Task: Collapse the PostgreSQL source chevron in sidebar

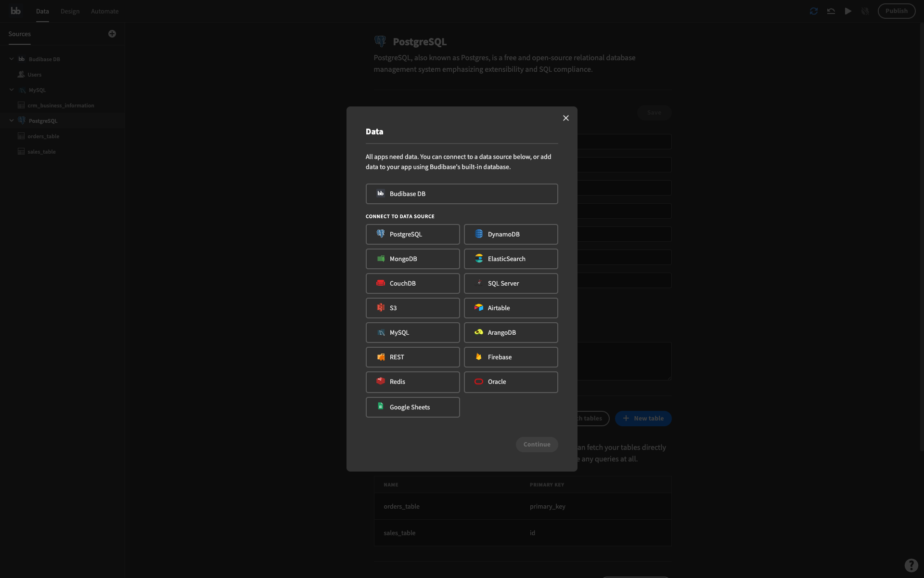Action: (x=12, y=120)
